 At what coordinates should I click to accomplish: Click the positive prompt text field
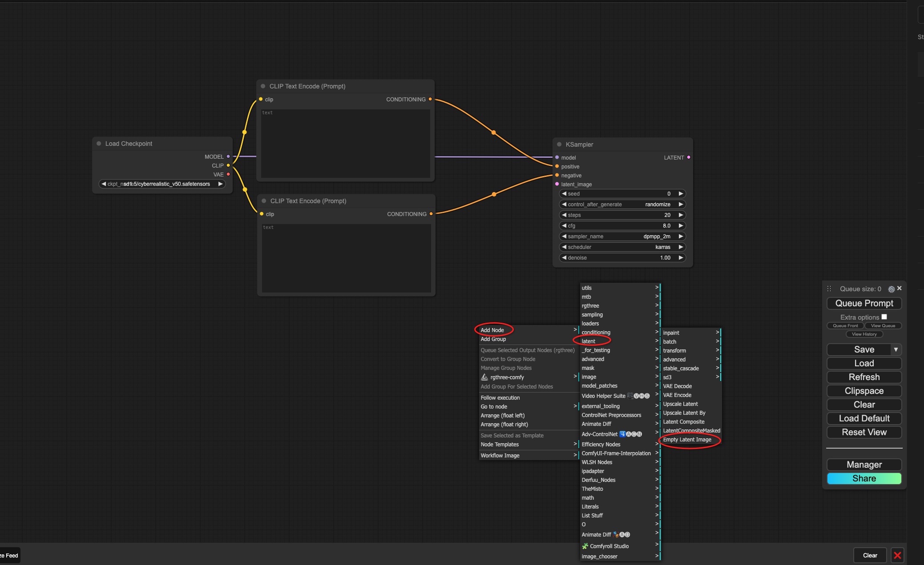pos(345,143)
